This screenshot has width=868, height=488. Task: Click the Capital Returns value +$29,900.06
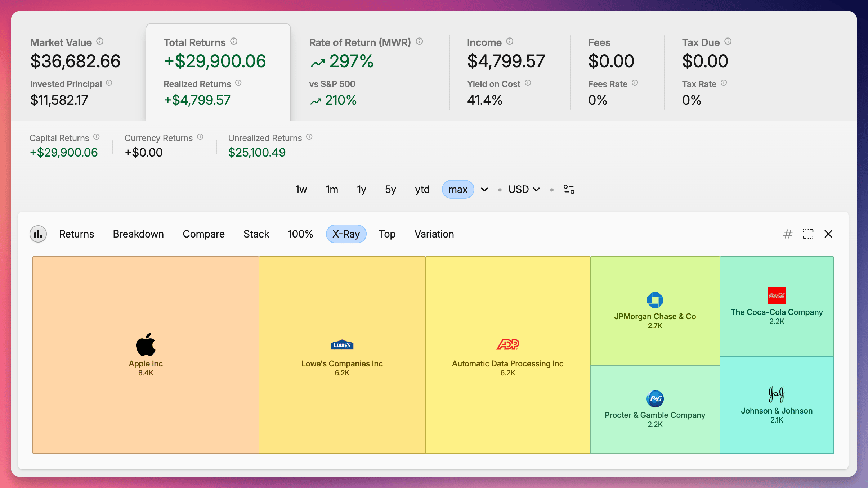(x=64, y=153)
